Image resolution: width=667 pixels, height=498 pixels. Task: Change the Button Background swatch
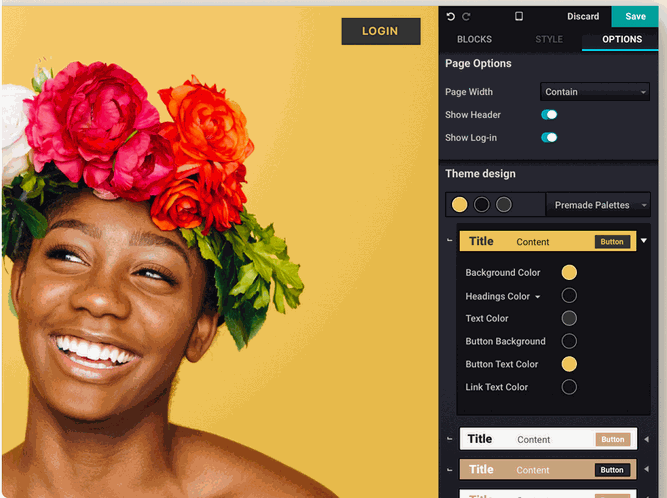[569, 341]
